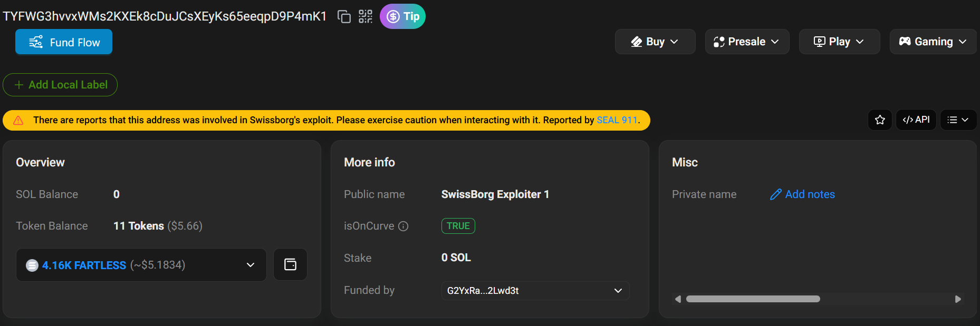Add a local label
980x326 pixels.
tap(60, 85)
